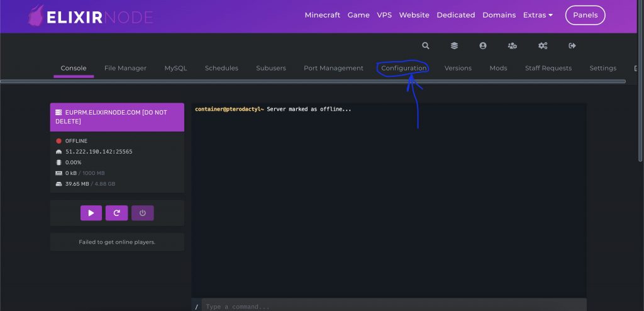The width and height of the screenshot is (644, 311).
Task: Open the Configuration tab
Action: tap(404, 68)
